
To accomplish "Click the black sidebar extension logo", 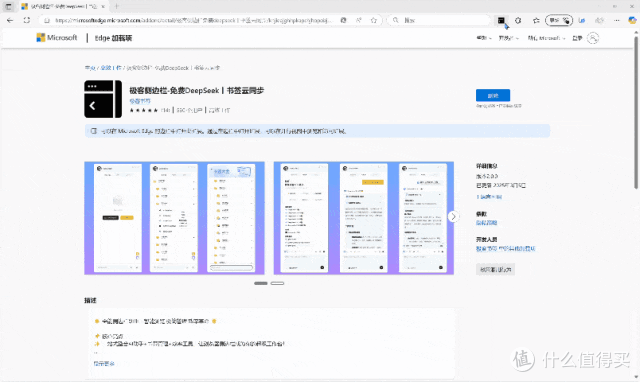I will 103,99.
